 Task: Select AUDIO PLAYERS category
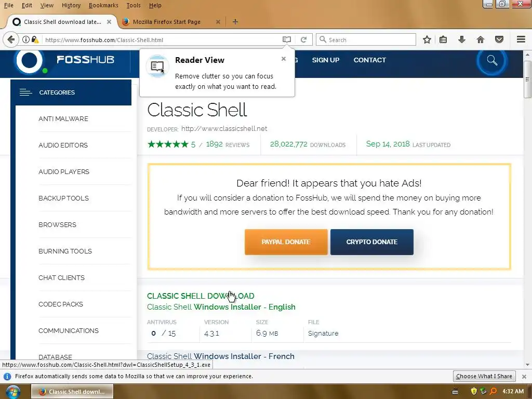click(x=64, y=171)
